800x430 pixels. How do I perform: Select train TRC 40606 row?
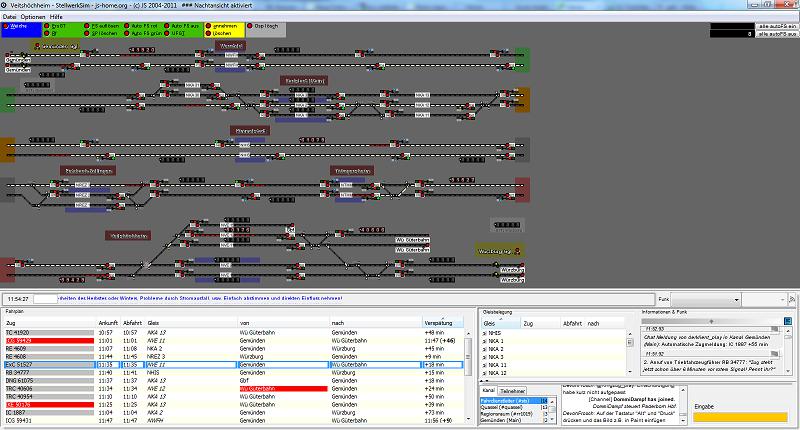[234, 389]
